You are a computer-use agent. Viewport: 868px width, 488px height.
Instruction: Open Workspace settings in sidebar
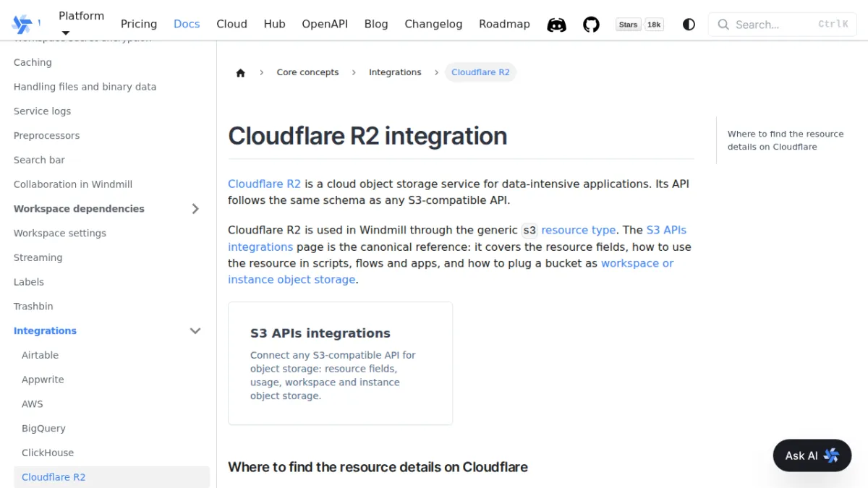tap(60, 234)
